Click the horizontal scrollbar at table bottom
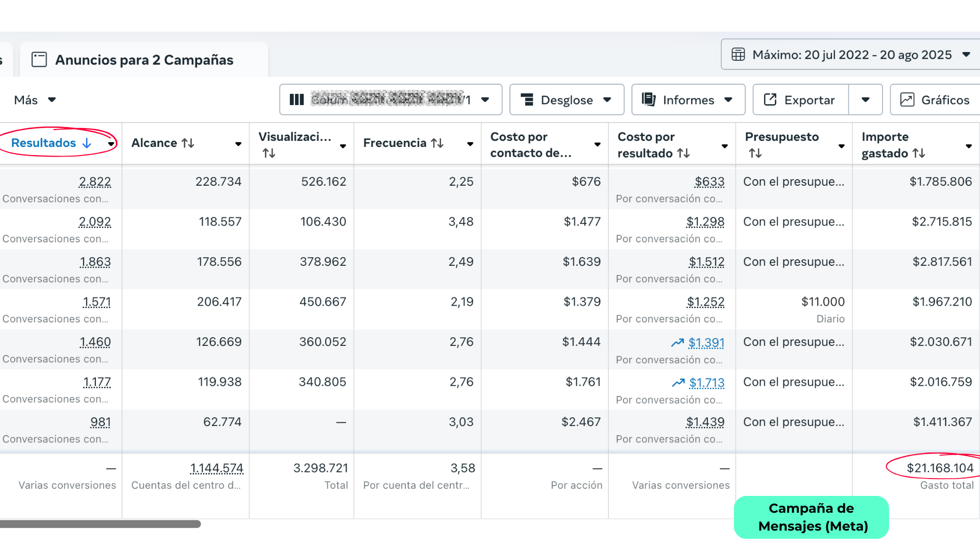Screen dimensions: 980x551 click(x=100, y=524)
